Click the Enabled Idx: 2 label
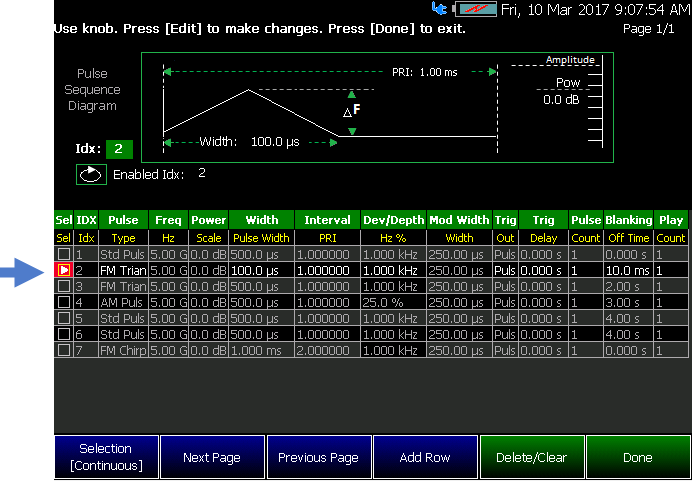The width and height of the screenshot is (692, 481). coord(159,174)
